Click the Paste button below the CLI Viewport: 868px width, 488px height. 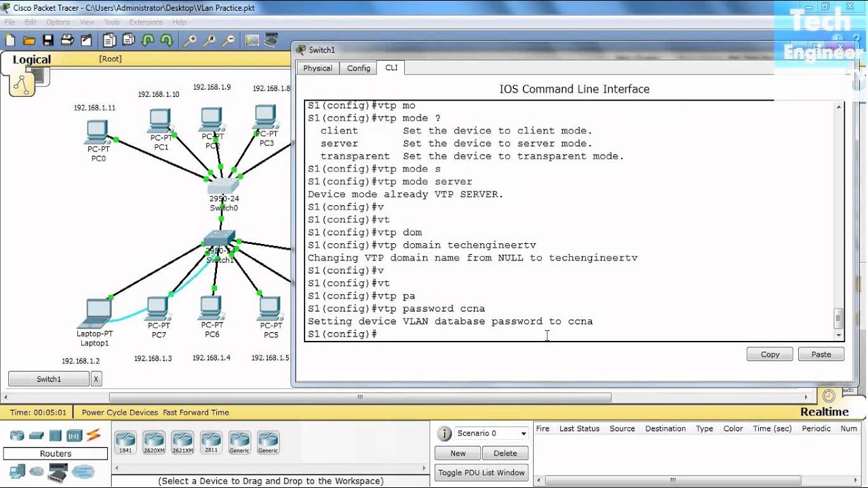coord(821,354)
